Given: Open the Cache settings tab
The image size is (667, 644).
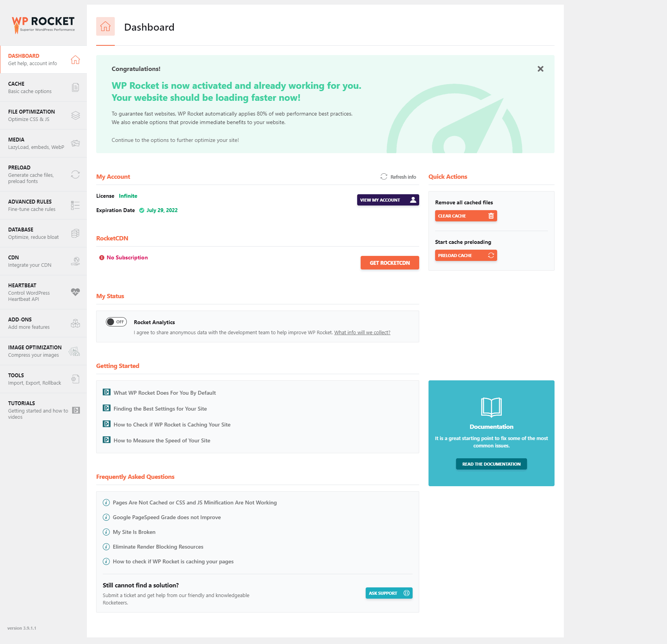Looking at the screenshot, I should coord(43,88).
